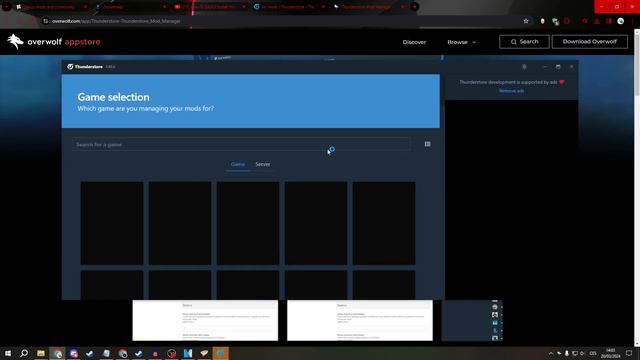This screenshot has height=360, width=640.
Task: Click the Search button in header
Action: pyautogui.click(x=524, y=42)
